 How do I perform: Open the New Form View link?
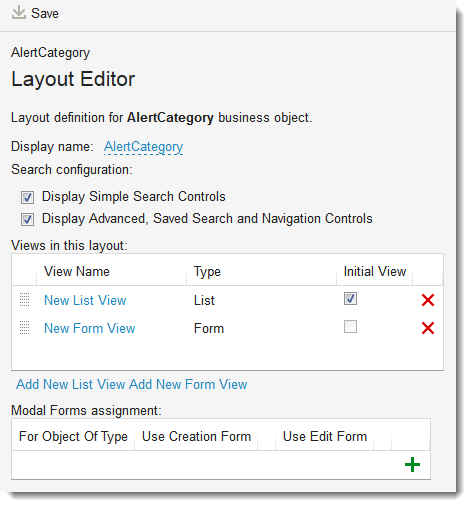click(x=90, y=328)
